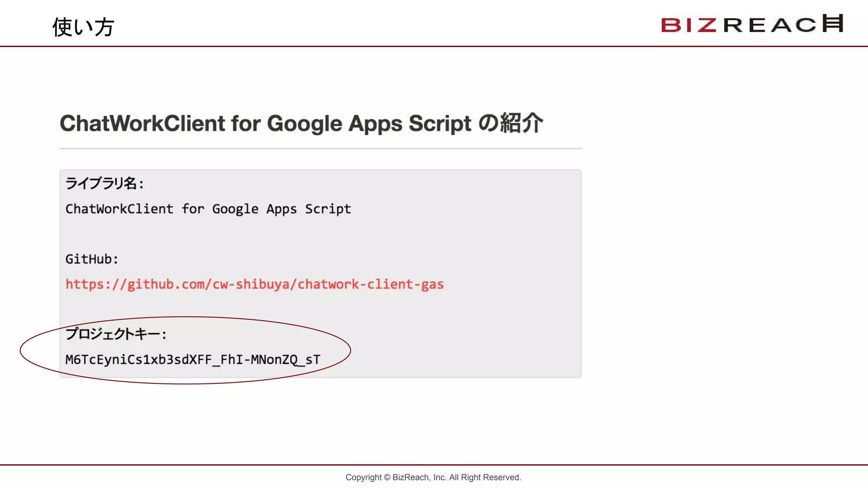Click the copyright BizReach footer text
The height and width of the screenshot is (488, 868).
pyautogui.click(x=433, y=477)
